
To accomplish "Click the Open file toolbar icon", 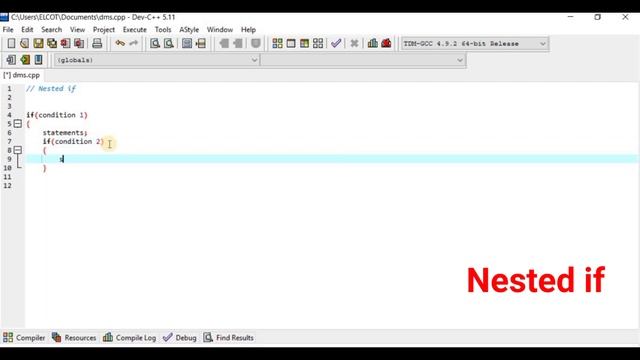I will click(24, 43).
